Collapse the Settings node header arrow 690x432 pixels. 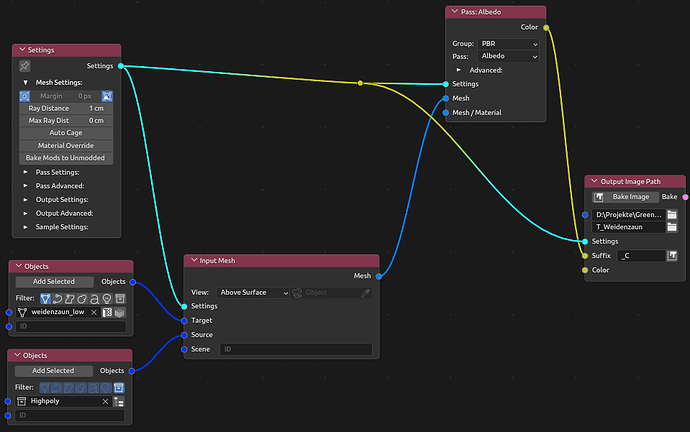tap(22, 50)
